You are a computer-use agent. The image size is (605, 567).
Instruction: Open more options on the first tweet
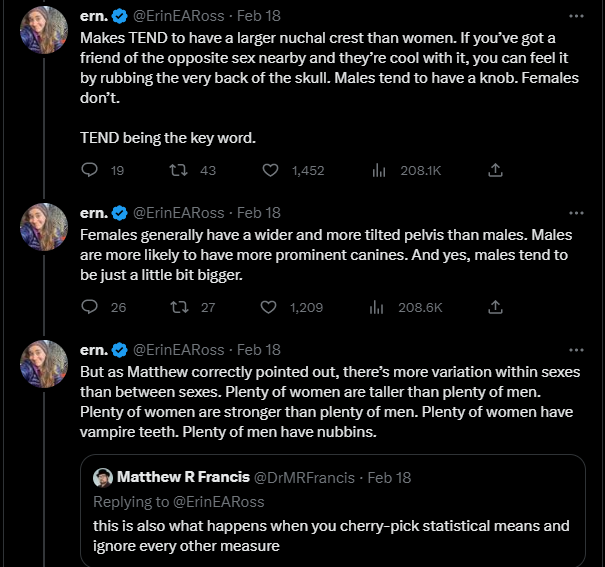point(576,16)
